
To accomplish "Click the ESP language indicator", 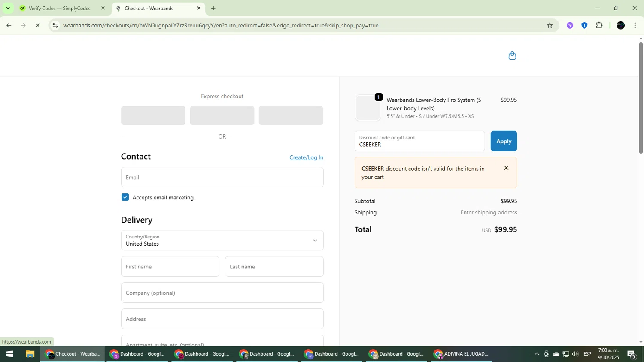I will (587, 354).
